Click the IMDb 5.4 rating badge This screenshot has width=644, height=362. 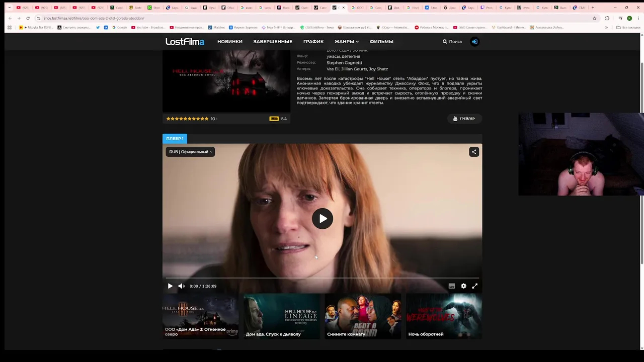[x=278, y=119]
